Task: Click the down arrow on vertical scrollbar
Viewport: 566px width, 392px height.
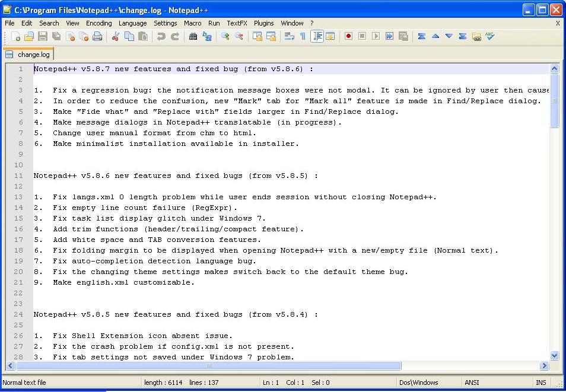Action: pos(554,355)
